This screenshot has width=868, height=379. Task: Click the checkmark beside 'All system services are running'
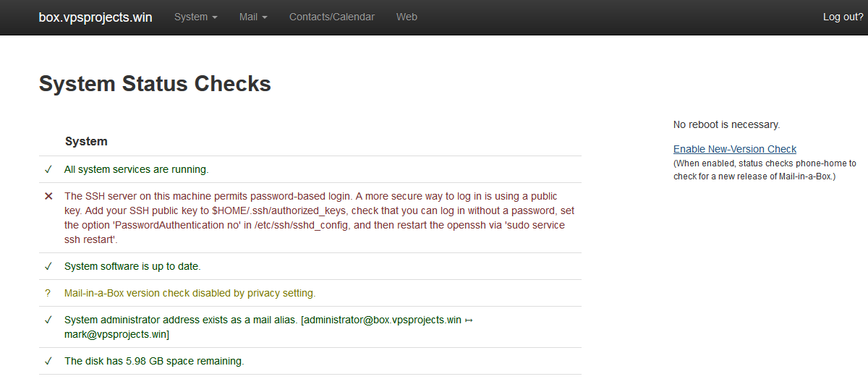click(x=48, y=170)
